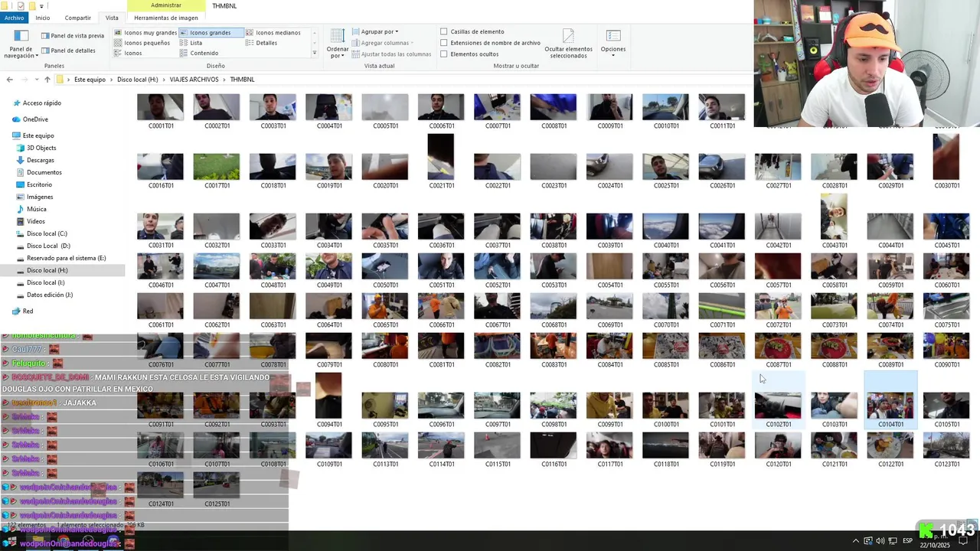This screenshot has height=551, width=980.
Task: Open Agrupar por dropdown
Action: (x=376, y=32)
